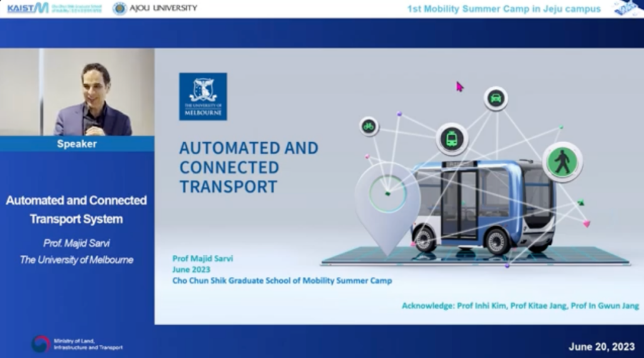Viewport: 644px width, 358px height.
Task: Click the Ministry of Land emblem logo
Action: click(41, 344)
